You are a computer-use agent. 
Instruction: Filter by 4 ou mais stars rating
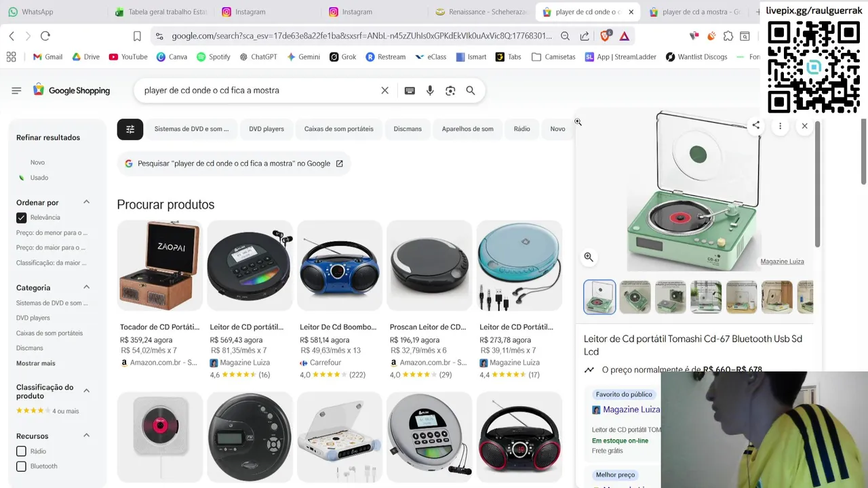[47, 411]
